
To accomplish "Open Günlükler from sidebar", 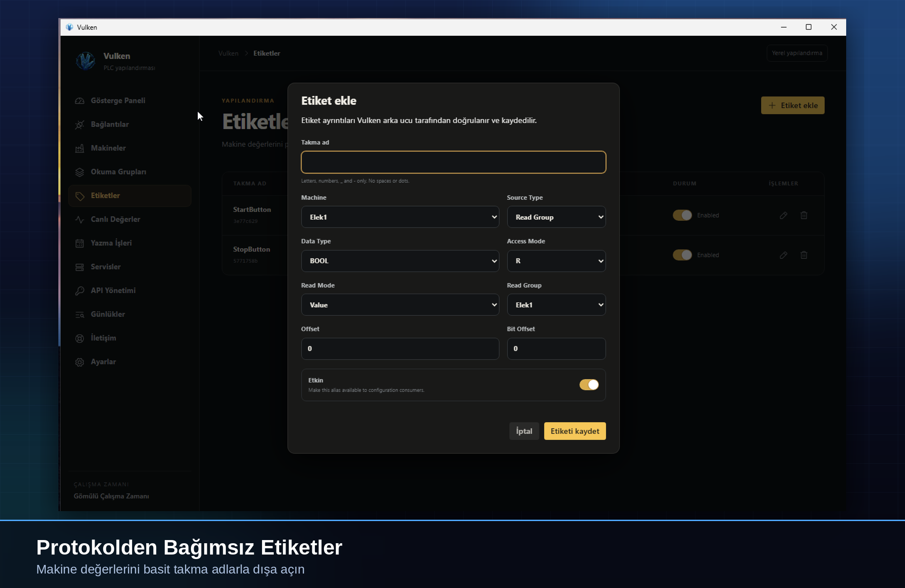I will click(130, 314).
